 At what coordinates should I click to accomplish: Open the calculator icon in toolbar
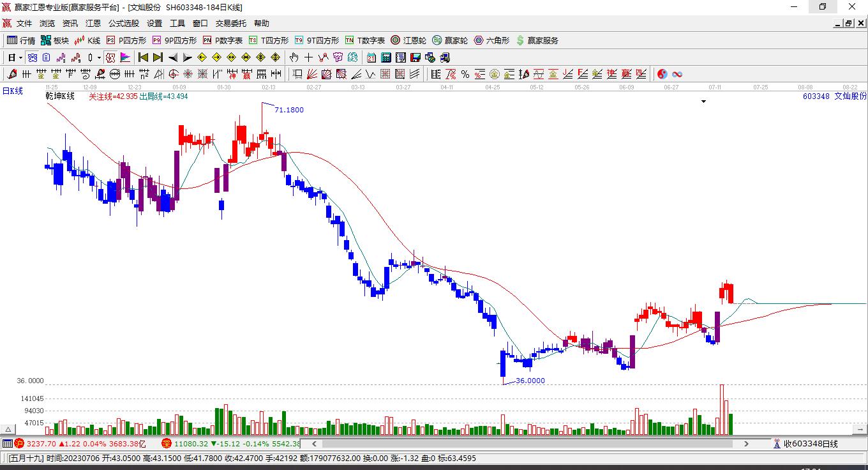tap(385, 57)
